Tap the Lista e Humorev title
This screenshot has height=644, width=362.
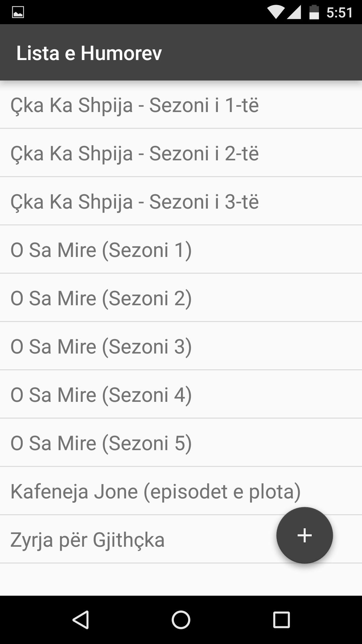[x=89, y=53]
